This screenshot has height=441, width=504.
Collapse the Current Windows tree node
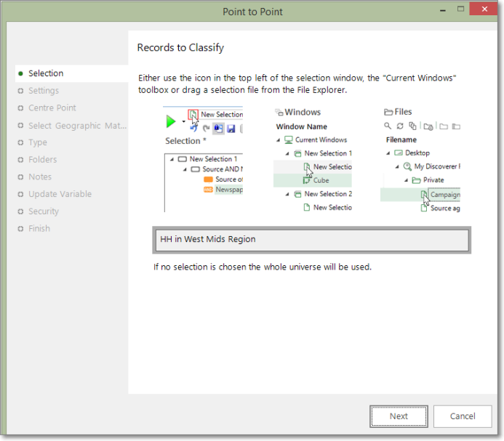tap(280, 140)
